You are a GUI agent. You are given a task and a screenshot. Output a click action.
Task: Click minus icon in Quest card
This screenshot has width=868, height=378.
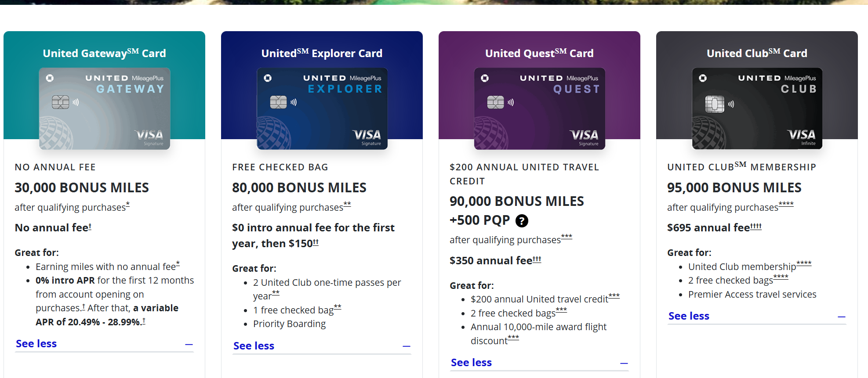(x=624, y=364)
